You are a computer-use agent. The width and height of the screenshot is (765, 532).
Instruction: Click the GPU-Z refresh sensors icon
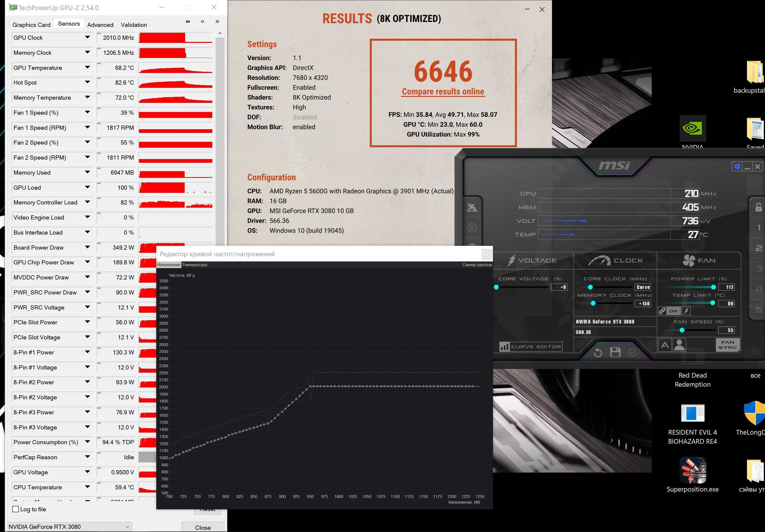[x=202, y=21]
